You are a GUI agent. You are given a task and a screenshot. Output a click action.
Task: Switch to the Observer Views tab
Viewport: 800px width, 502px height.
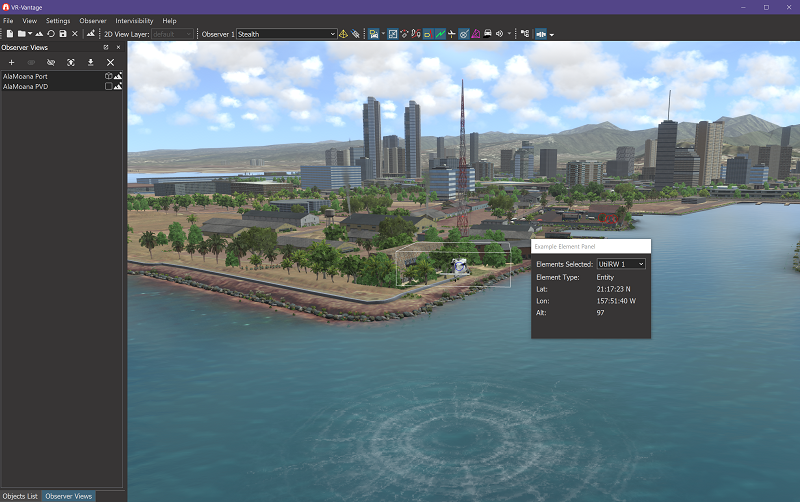68,496
